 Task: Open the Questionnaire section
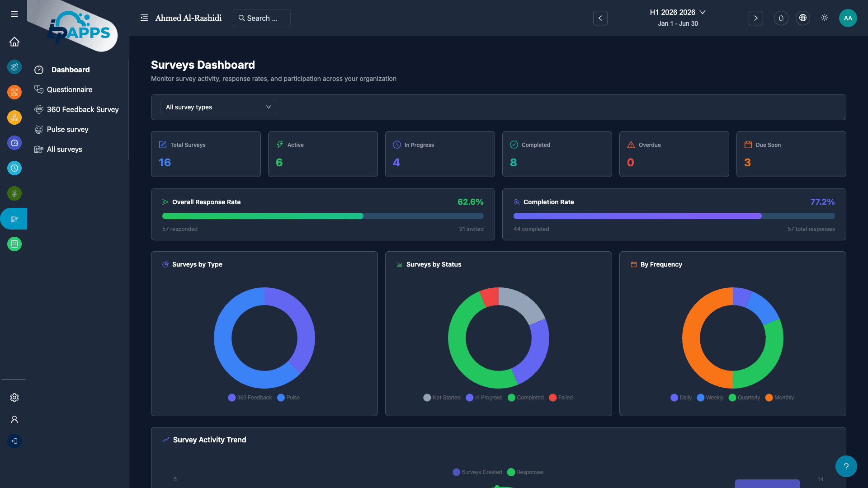[x=70, y=89]
